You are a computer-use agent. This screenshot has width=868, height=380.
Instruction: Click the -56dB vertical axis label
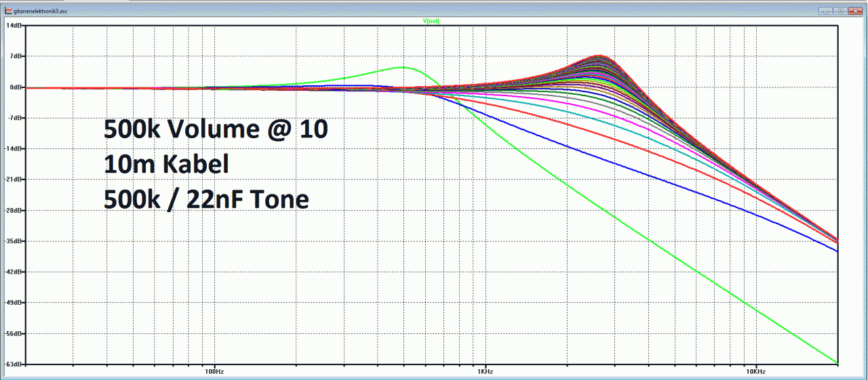tap(13, 333)
